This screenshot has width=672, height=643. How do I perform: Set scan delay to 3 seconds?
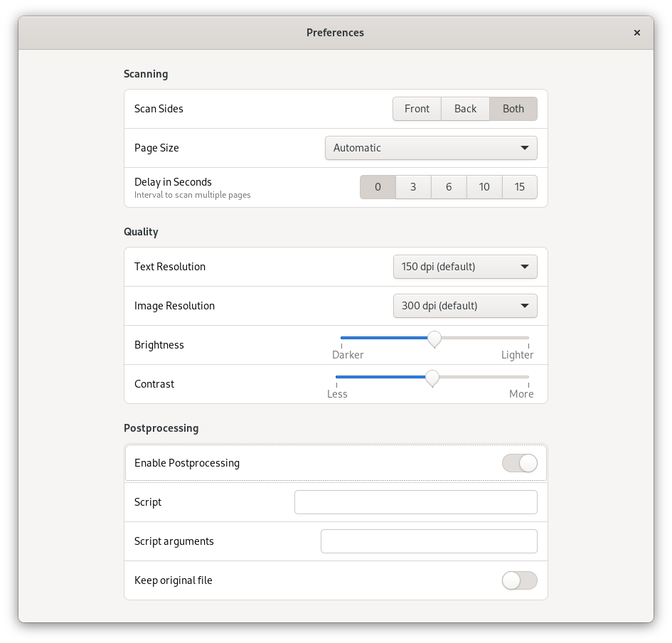(x=413, y=187)
